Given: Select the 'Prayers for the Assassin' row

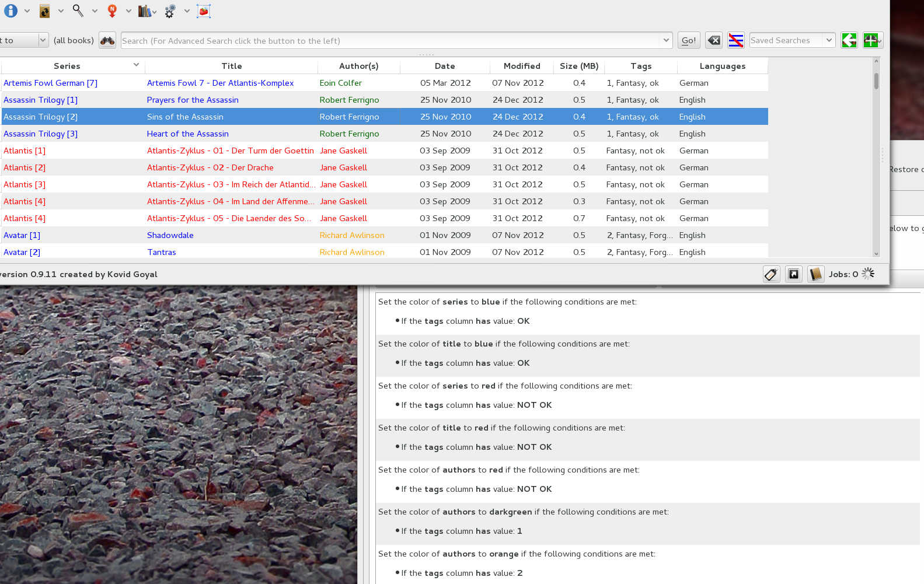Looking at the screenshot, I should (x=385, y=100).
